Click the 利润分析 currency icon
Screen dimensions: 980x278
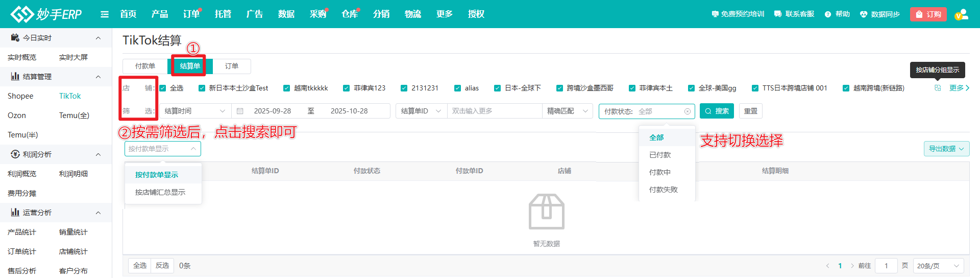[x=15, y=154]
